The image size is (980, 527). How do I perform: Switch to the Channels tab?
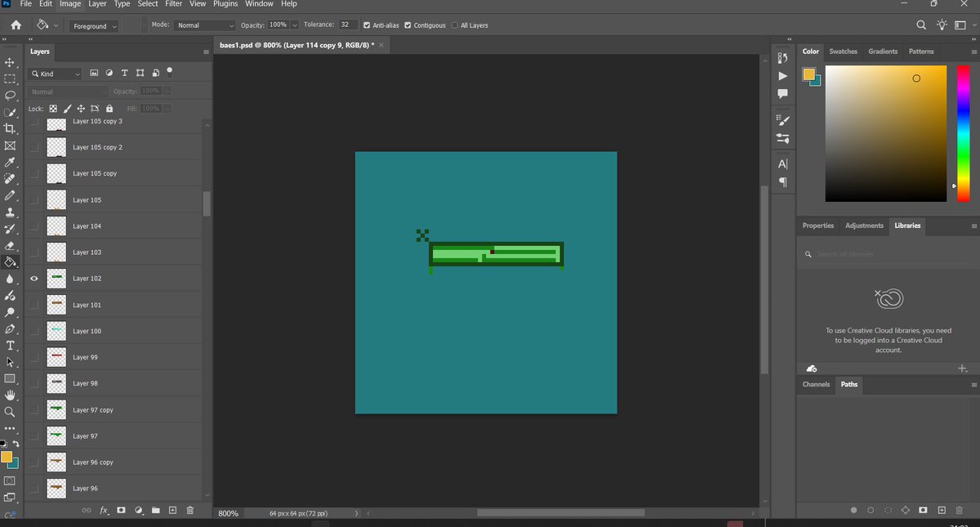point(816,384)
